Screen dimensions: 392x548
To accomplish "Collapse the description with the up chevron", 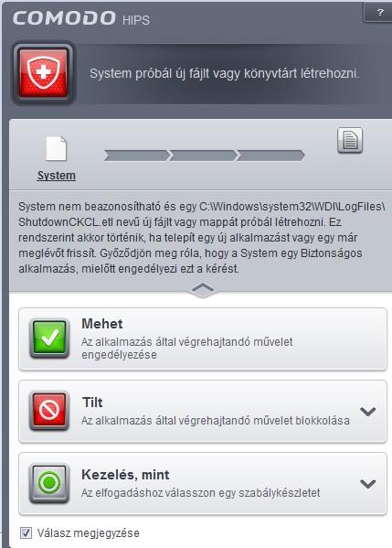I will pyautogui.click(x=203, y=289).
